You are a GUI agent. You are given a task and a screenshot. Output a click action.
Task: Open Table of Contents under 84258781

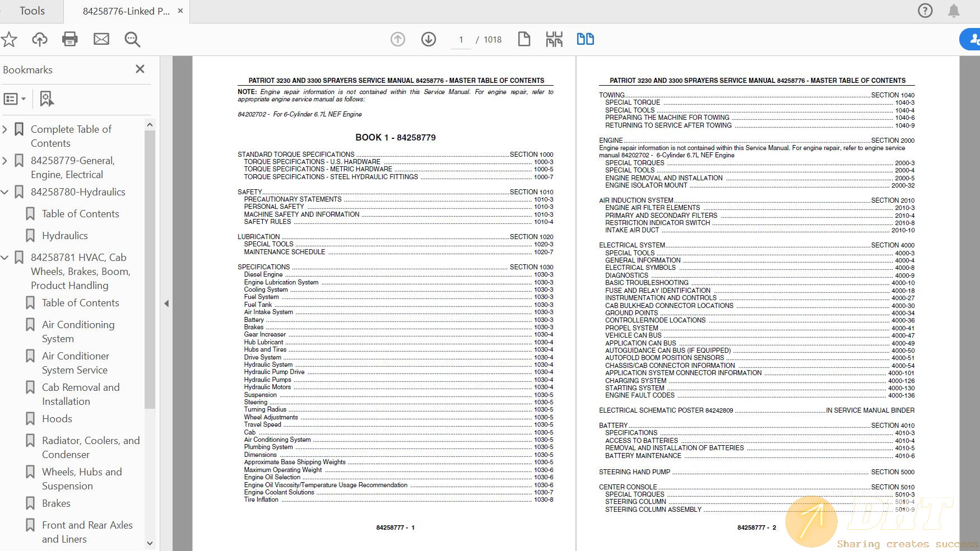coord(80,303)
